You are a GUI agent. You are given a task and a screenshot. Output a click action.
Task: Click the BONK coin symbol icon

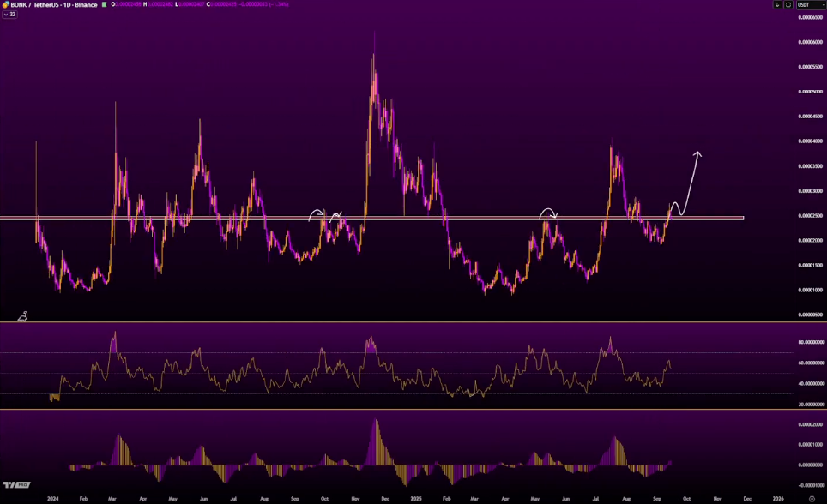(x=4, y=4)
